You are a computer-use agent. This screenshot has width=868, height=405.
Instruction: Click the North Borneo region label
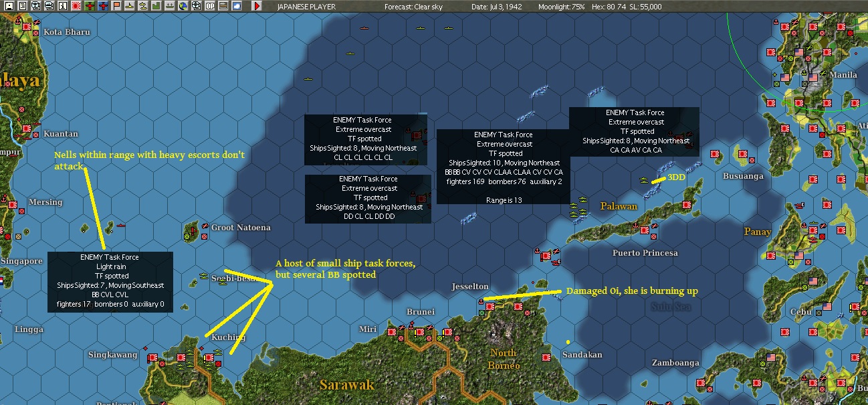coord(504,359)
